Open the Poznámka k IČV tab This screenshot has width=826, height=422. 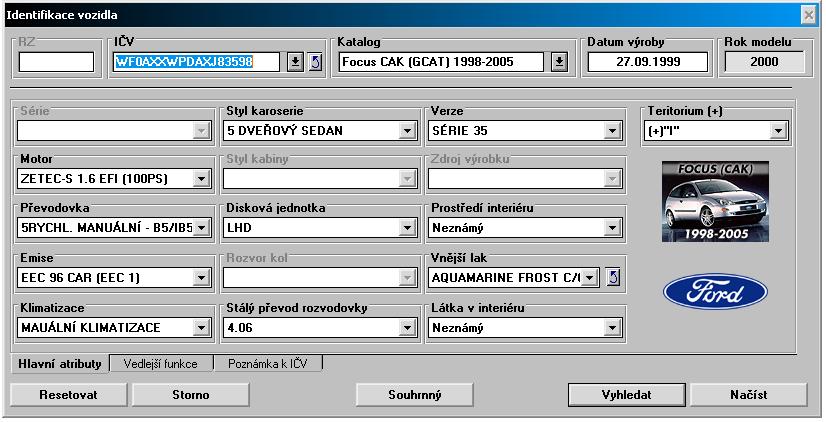click(267, 364)
